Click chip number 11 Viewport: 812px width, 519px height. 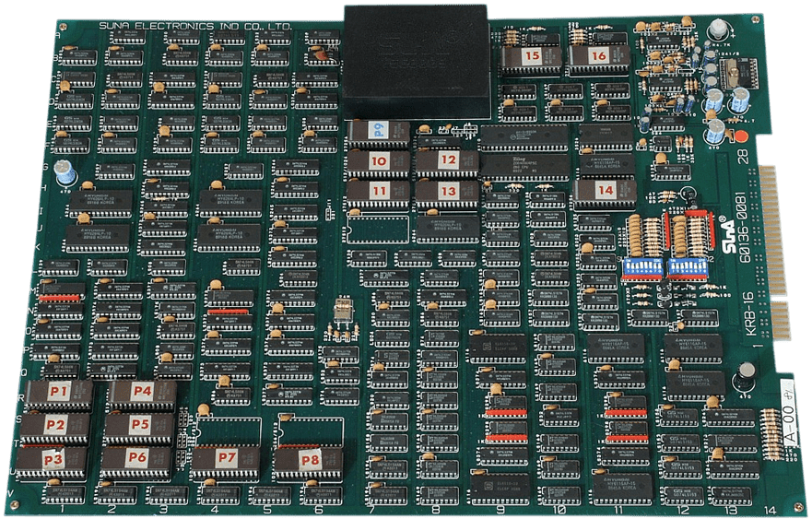(378, 192)
